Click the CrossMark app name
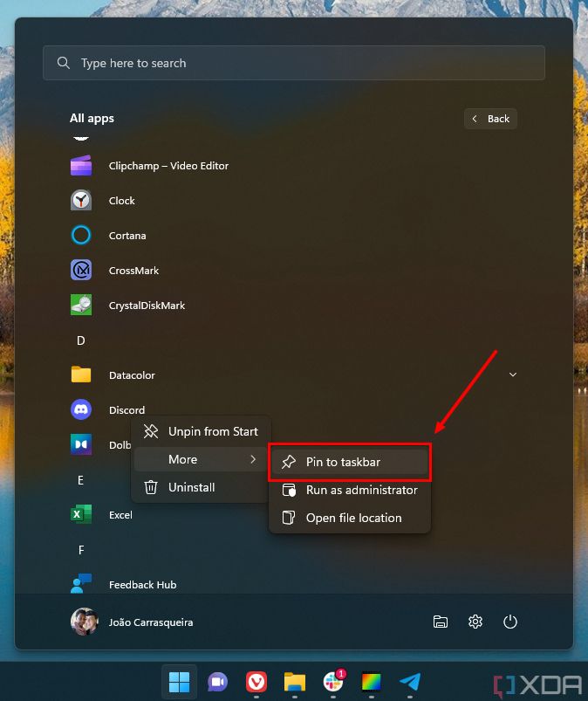The width and height of the screenshot is (588, 701). pyautogui.click(x=133, y=271)
